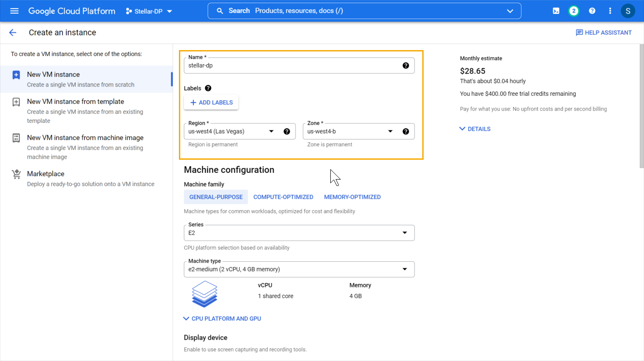The width and height of the screenshot is (644, 361).
Task: Switch to Memory-Optimized machine family tab
Action: point(352,197)
